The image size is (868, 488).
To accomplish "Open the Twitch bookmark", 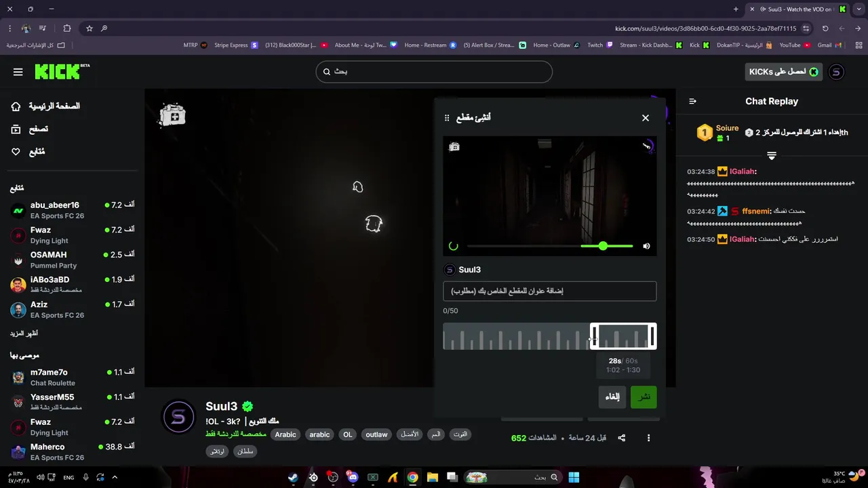I will point(600,45).
